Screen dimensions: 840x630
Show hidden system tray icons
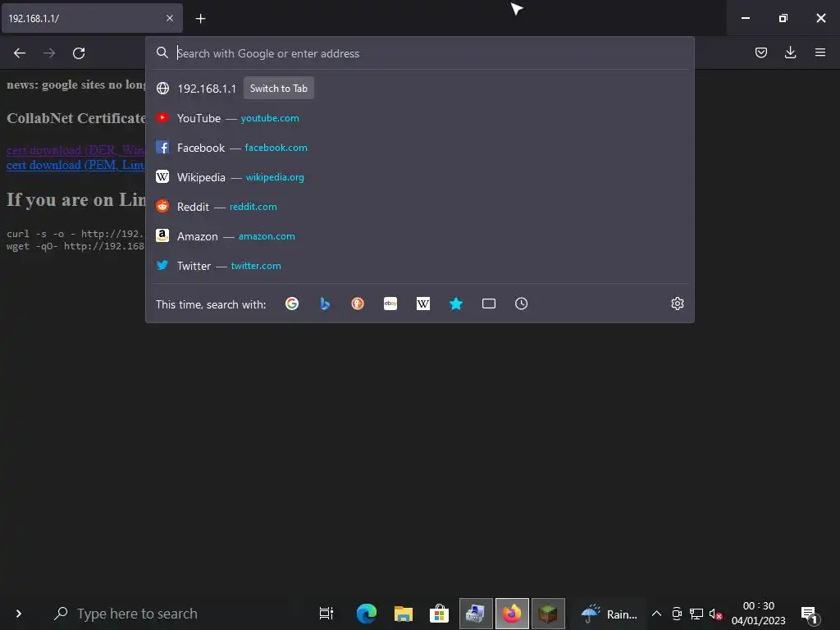click(656, 614)
